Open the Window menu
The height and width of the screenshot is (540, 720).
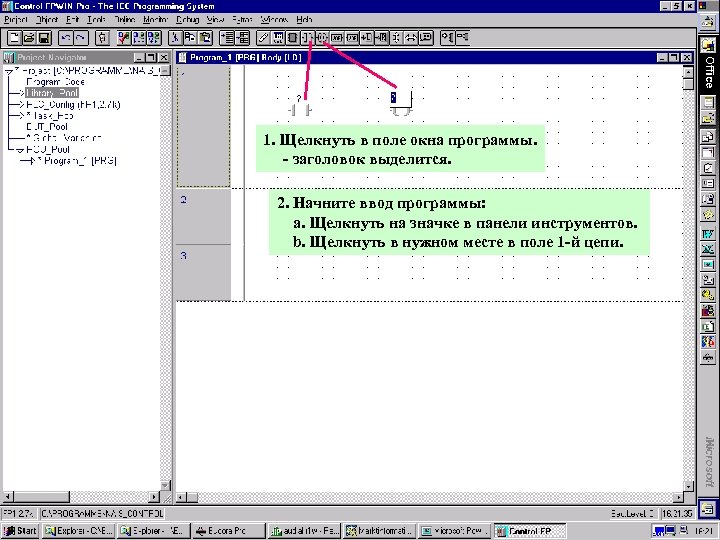click(x=275, y=20)
